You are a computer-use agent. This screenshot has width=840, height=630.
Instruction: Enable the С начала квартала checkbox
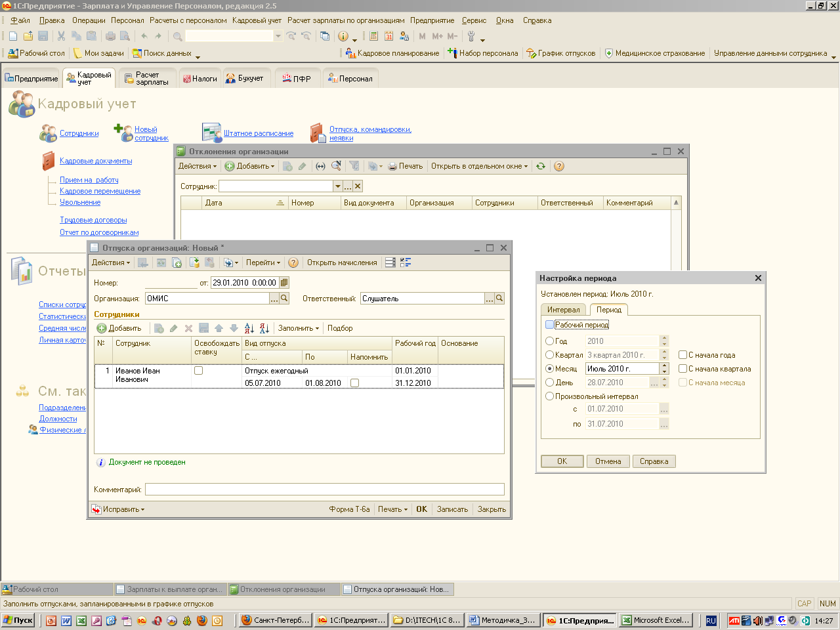tap(682, 369)
